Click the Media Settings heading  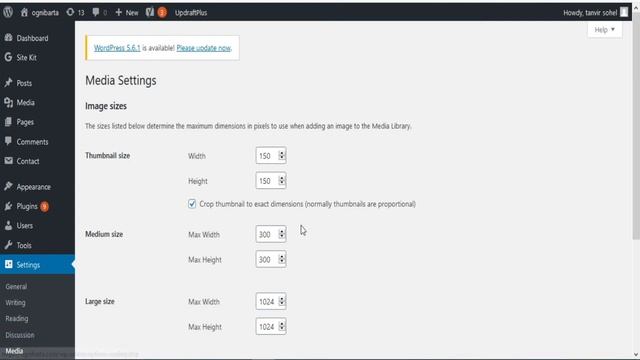(x=121, y=80)
